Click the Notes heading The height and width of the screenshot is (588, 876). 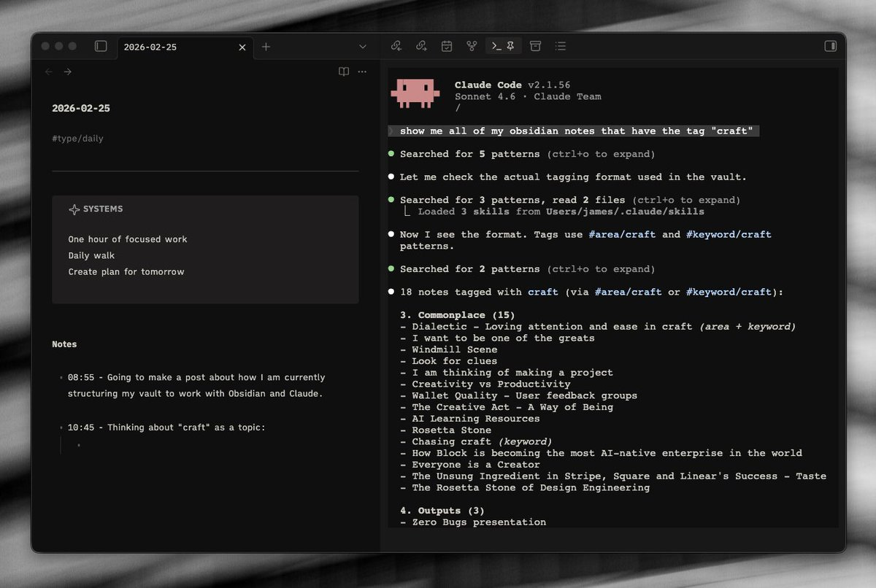[64, 344]
